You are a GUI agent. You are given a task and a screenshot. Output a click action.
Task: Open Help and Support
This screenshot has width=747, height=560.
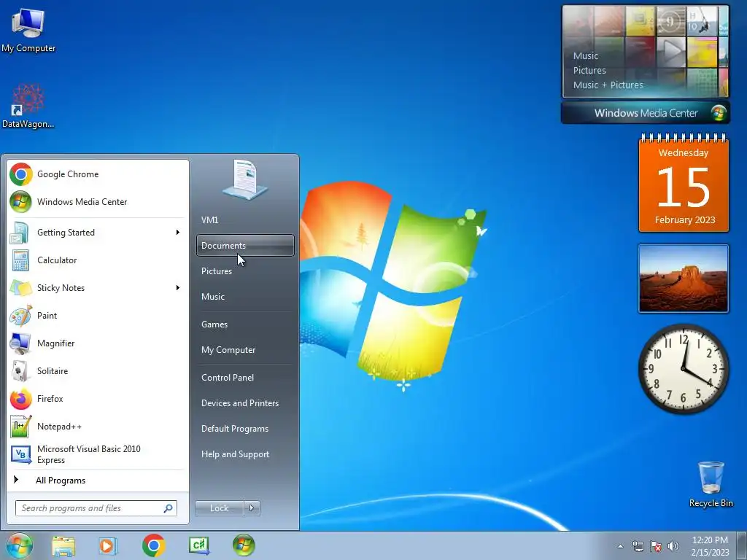coord(245,454)
